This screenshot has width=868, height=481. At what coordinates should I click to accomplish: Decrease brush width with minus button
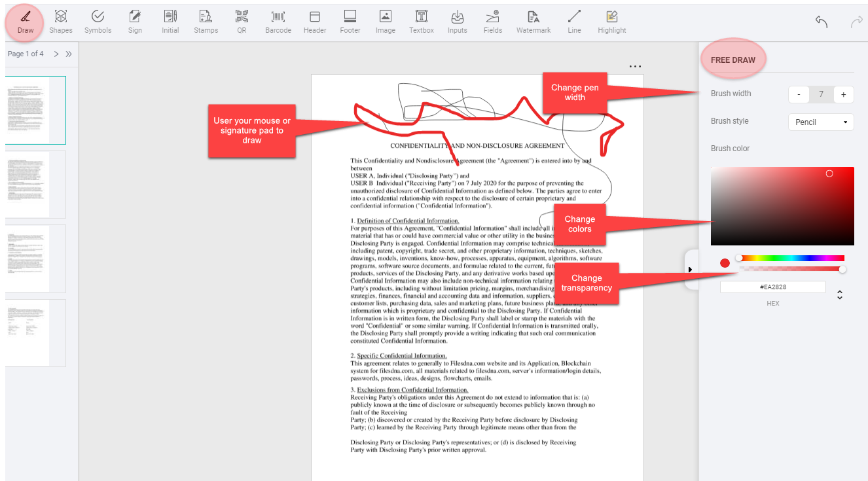tap(799, 94)
